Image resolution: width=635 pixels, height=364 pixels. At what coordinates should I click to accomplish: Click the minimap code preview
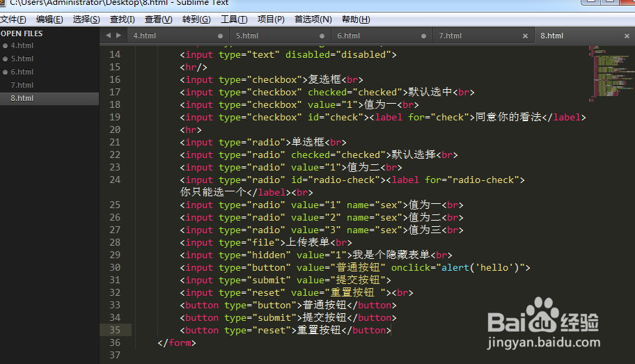(611, 73)
